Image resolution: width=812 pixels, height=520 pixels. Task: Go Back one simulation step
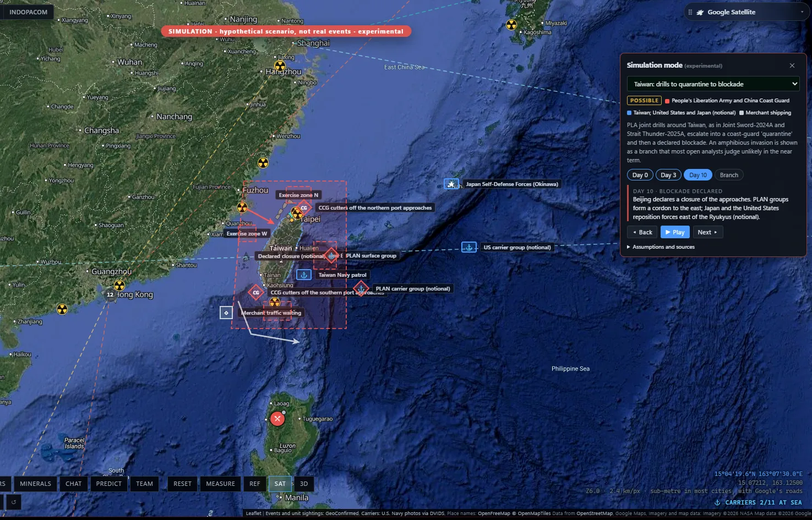point(642,232)
